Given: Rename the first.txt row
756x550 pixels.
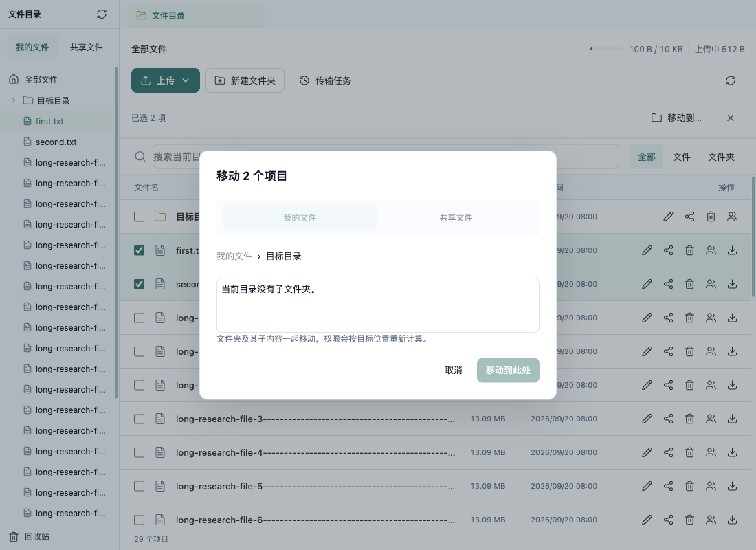Looking at the screenshot, I should (x=647, y=250).
